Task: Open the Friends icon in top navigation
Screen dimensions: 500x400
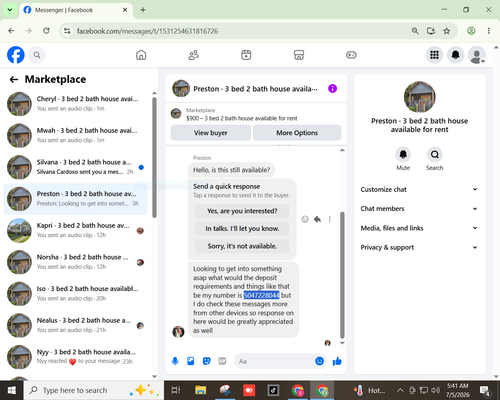Action: point(194,55)
